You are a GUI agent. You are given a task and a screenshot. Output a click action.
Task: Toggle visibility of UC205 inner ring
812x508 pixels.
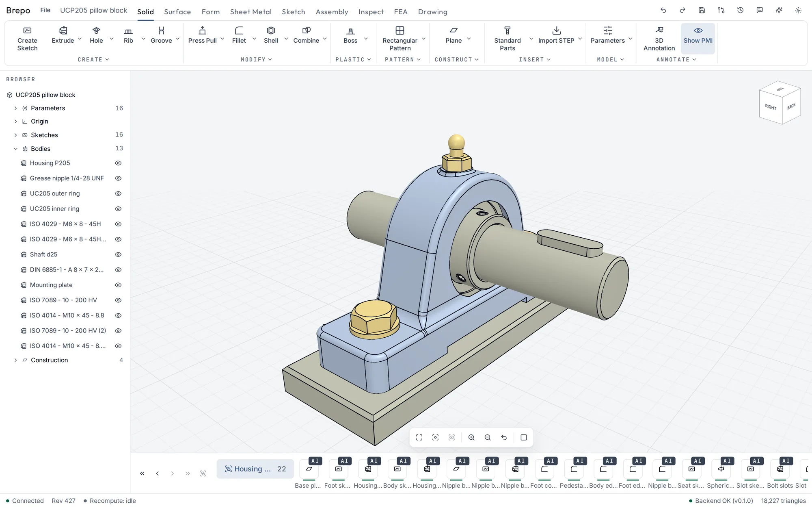click(x=118, y=209)
